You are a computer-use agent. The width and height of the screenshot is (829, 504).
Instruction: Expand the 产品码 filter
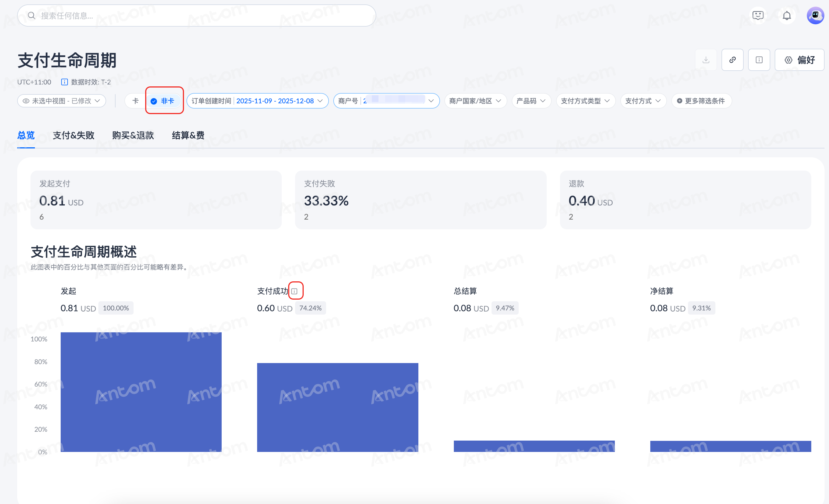[x=531, y=101]
